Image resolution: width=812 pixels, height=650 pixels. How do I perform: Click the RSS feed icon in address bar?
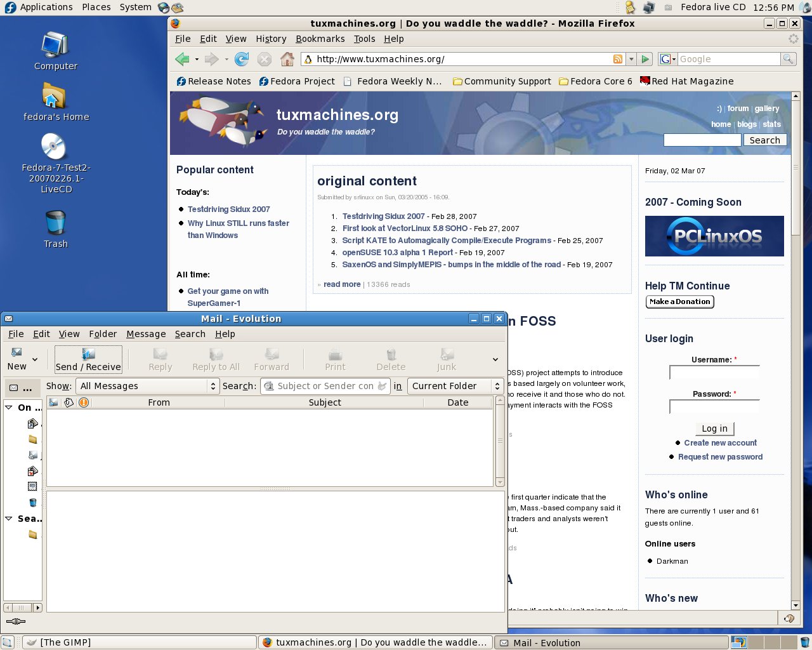pyautogui.click(x=618, y=59)
